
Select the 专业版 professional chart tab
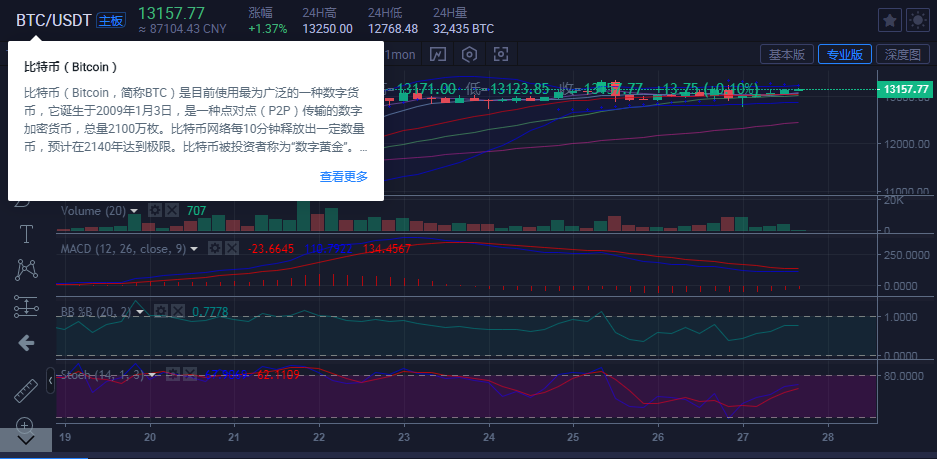(x=844, y=54)
